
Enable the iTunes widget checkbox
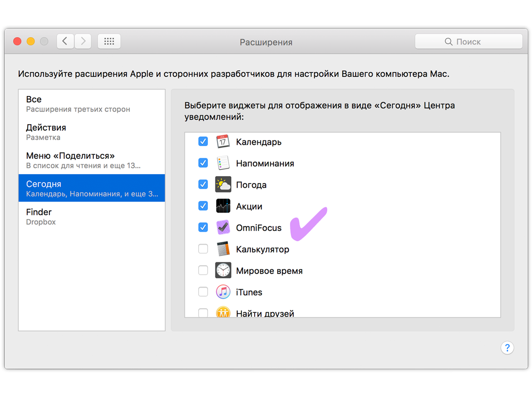(x=203, y=292)
